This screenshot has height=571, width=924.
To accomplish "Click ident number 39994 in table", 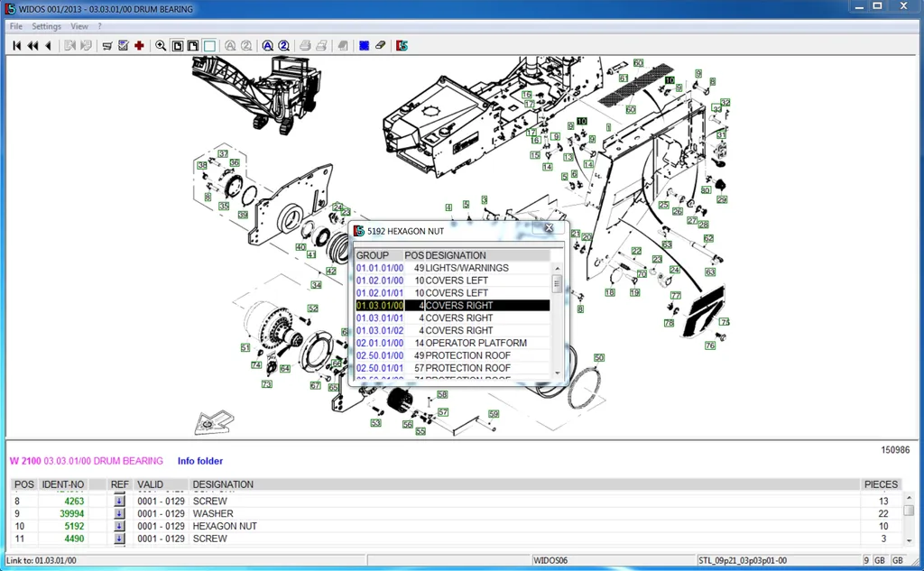I will (x=72, y=513).
